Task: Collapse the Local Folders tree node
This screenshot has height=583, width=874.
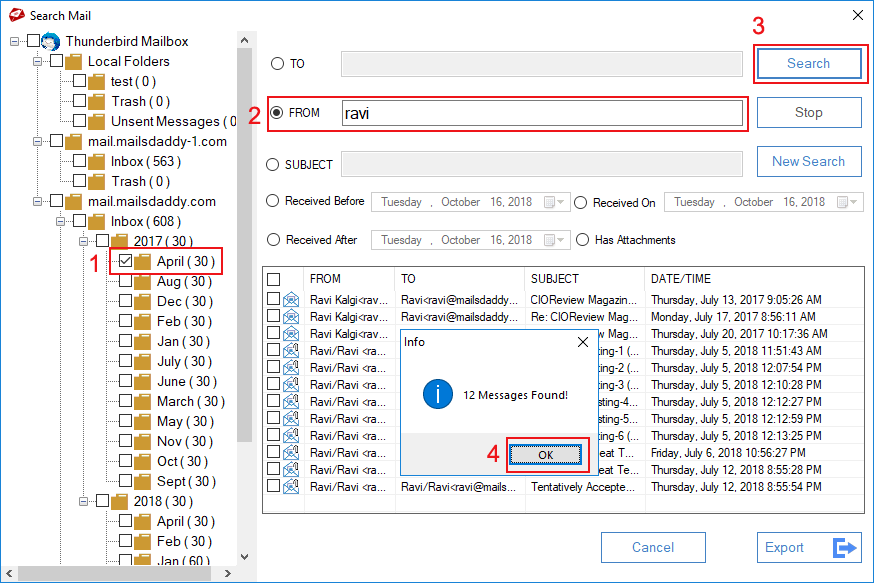Action: 37,61
